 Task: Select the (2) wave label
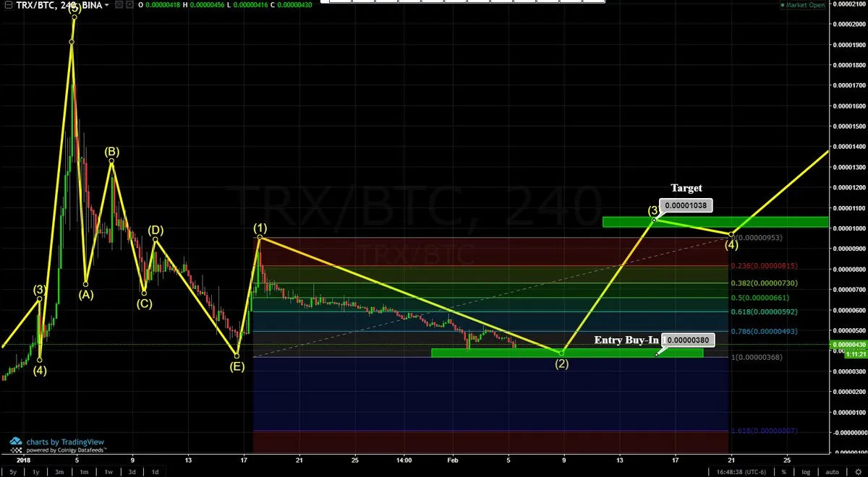pyautogui.click(x=561, y=364)
